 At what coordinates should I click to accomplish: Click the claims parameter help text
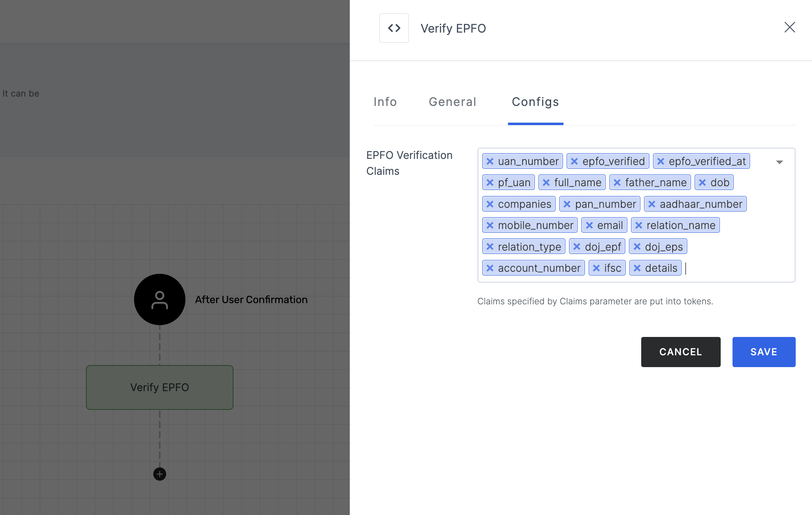click(595, 302)
